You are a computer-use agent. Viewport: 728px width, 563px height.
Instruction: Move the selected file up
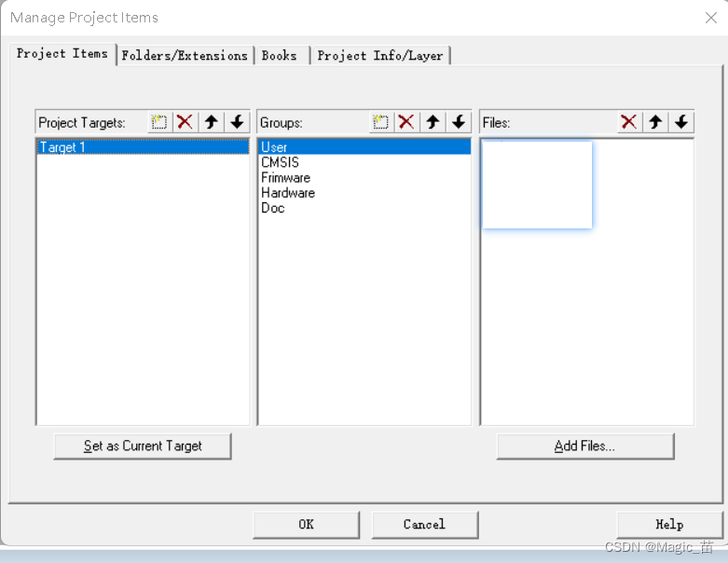coord(655,122)
